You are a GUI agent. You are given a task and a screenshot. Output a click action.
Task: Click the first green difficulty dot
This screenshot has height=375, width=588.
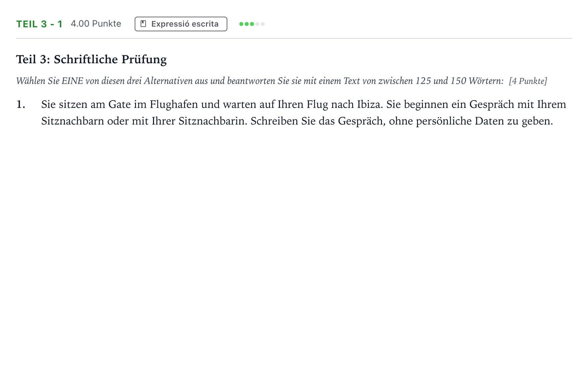click(x=241, y=24)
